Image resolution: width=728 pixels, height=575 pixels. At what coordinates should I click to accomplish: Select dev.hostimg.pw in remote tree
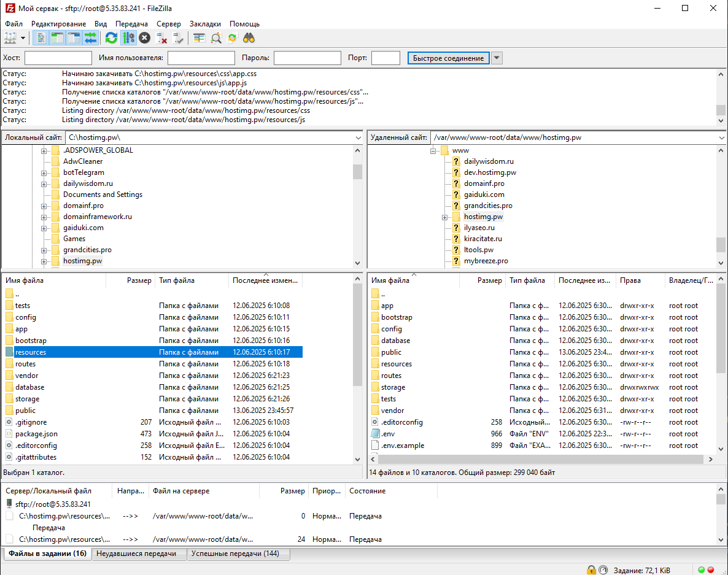[x=490, y=172]
